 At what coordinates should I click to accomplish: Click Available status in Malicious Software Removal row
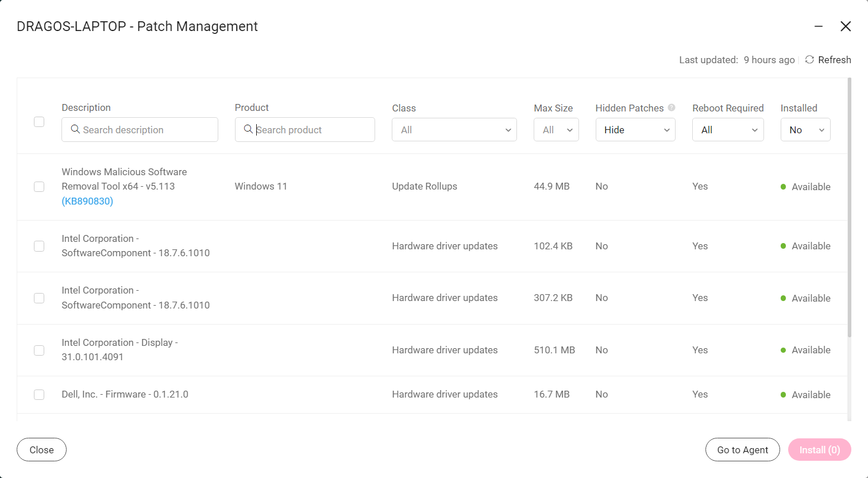[x=805, y=187]
